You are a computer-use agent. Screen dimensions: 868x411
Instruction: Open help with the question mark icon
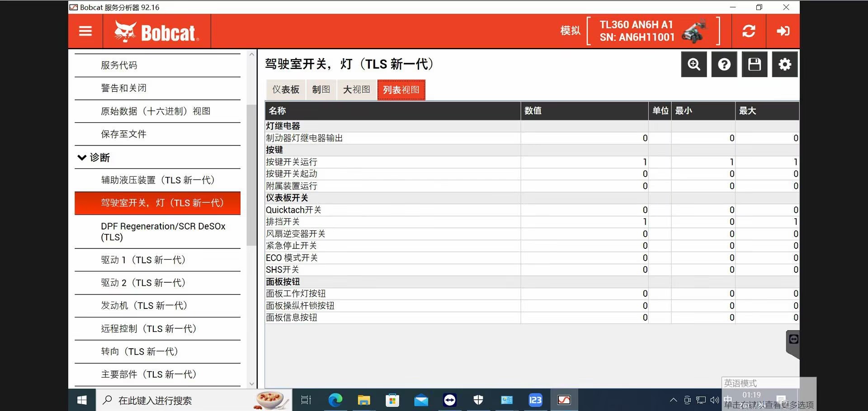(x=724, y=65)
